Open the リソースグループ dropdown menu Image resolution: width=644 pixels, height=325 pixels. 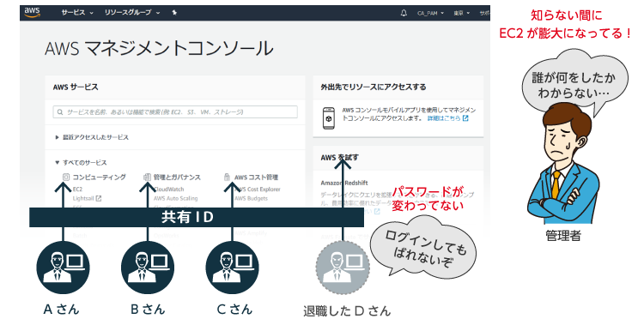(132, 13)
